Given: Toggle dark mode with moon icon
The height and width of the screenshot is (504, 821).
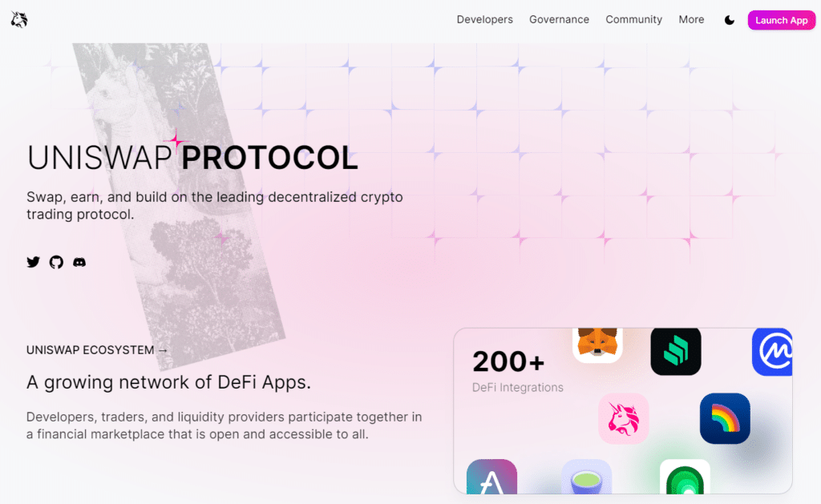Looking at the screenshot, I should pos(730,20).
